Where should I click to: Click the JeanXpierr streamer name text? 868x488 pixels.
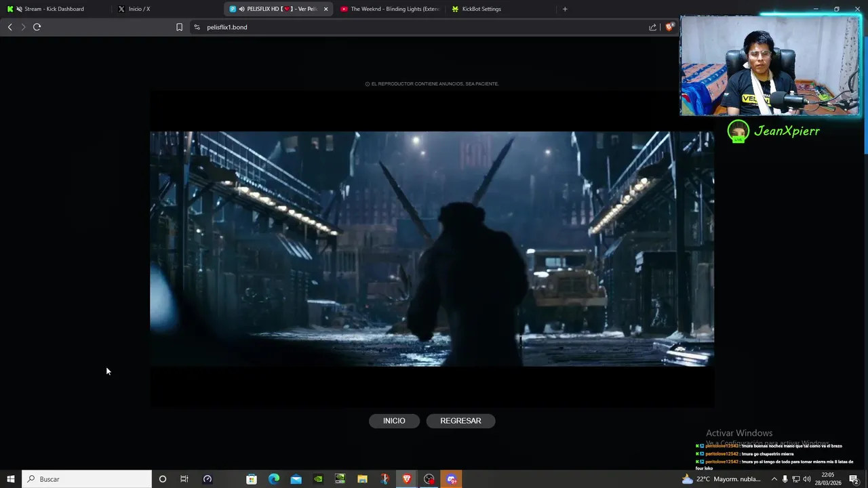coord(787,131)
